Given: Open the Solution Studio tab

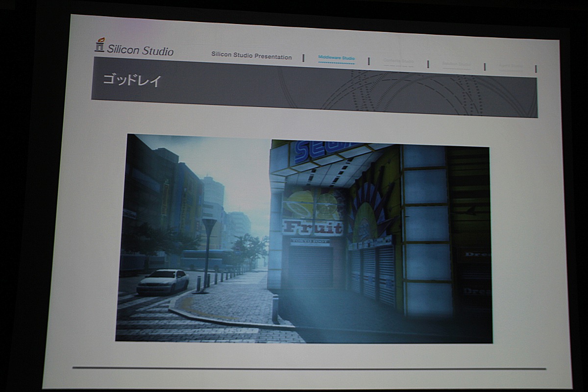Looking at the screenshot, I should pyautogui.click(x=456, y=64).
